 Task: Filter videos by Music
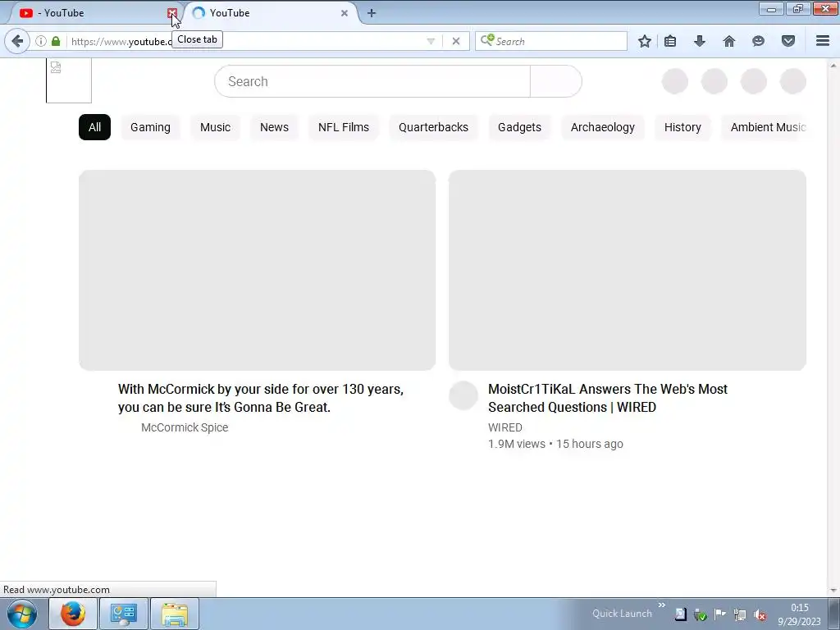(216, 127)
